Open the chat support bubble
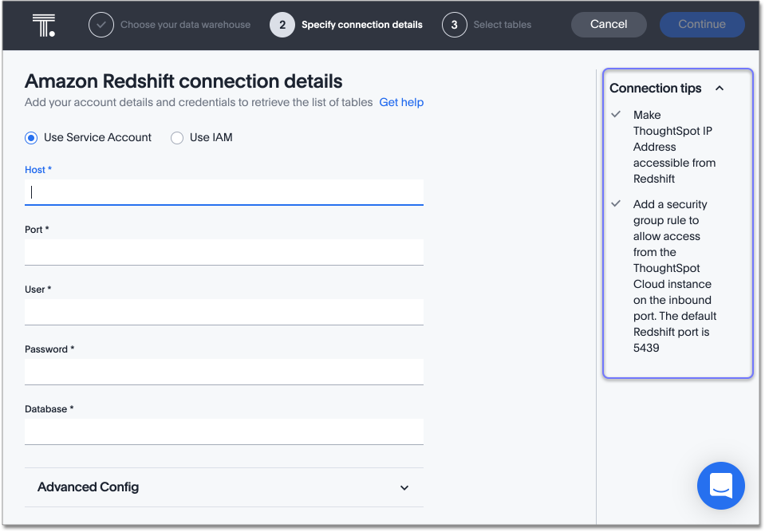Viewport: 765px width, 532px height. click(720, 486)
